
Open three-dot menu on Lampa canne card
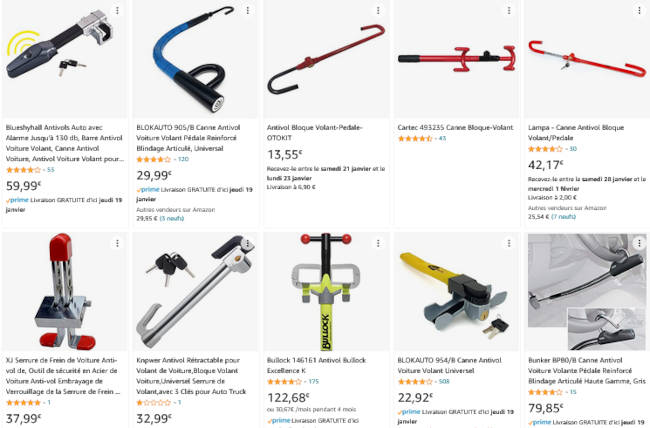pos(639,10)
